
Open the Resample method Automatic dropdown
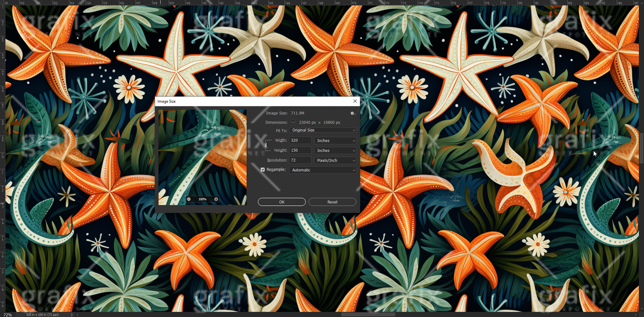coord(322,170)
